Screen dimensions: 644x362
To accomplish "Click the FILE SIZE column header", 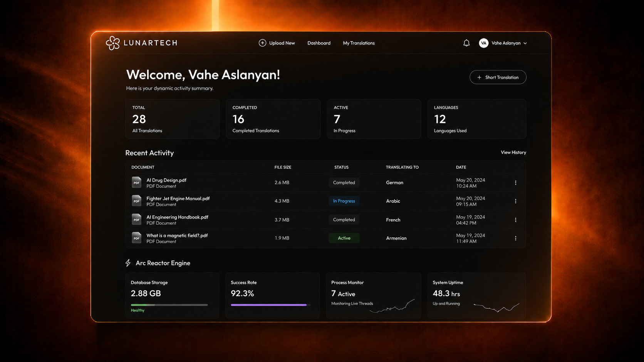I will click(283, 167).
